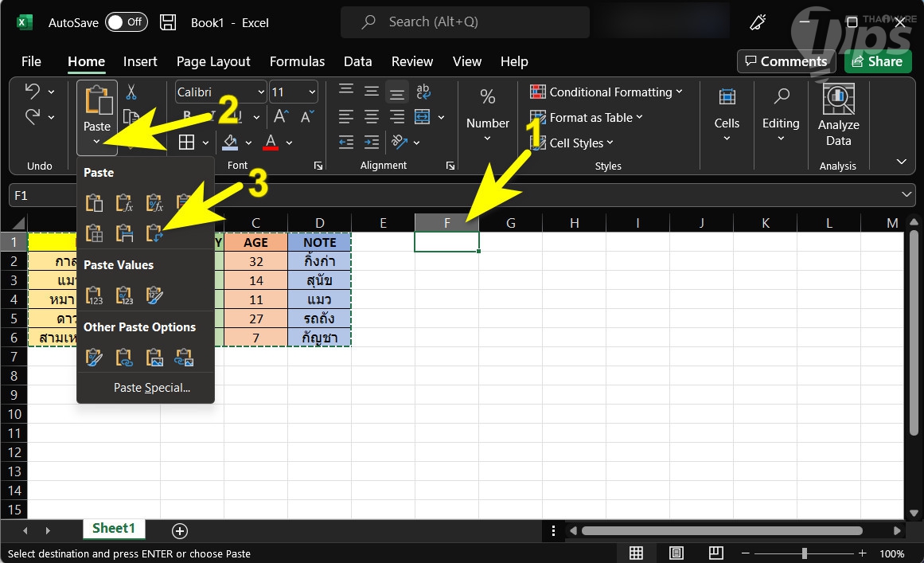Expand the Font Color dropdown arrow

(290, 143)
